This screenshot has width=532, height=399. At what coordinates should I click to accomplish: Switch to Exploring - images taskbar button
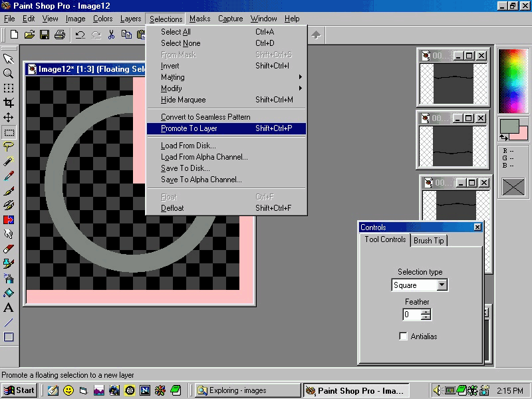tap(247, 390)
